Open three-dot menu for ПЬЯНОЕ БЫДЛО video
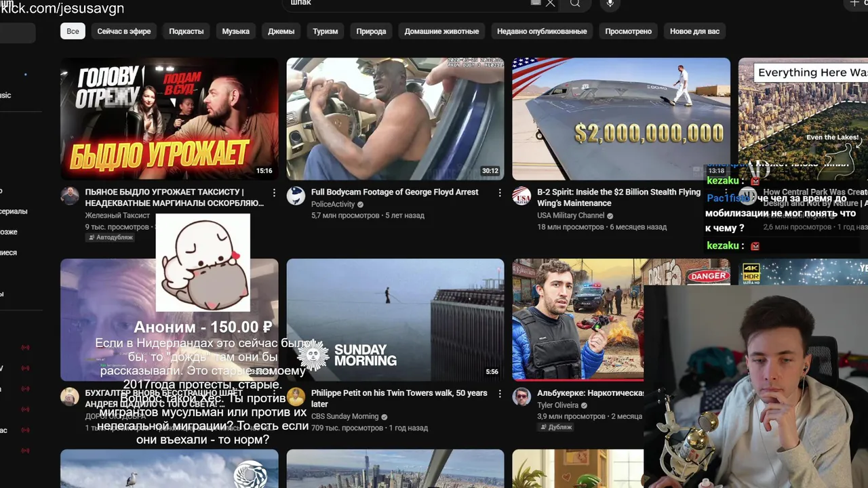Image resolution: width=868 pixels, height=488 pixels. [x=274, y=193]
